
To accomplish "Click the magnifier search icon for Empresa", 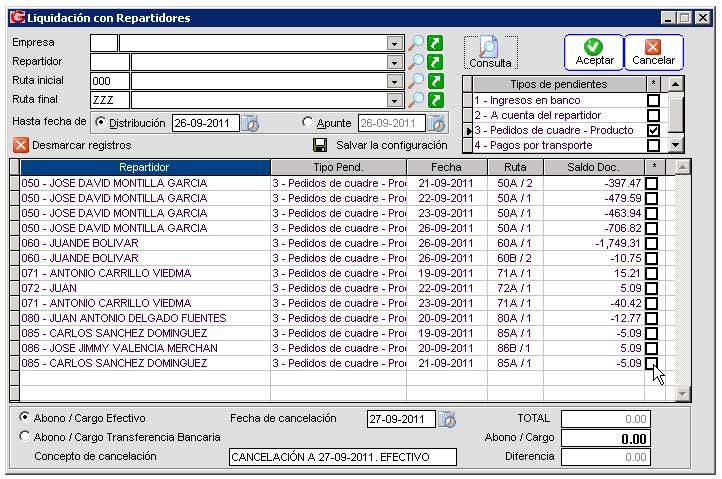I will click(416, 43).
